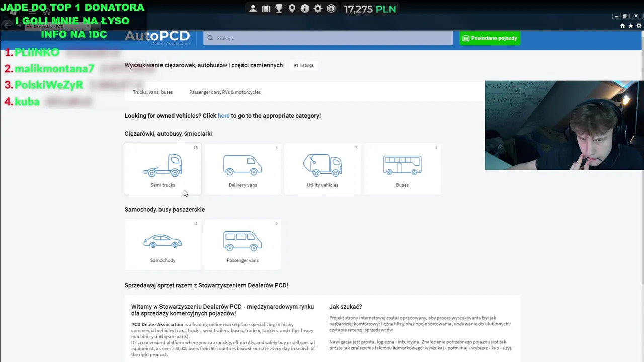Screen dimensions: 644x362
Task: Click the streamer webcam overlay
Action: [x=564, y=126]
